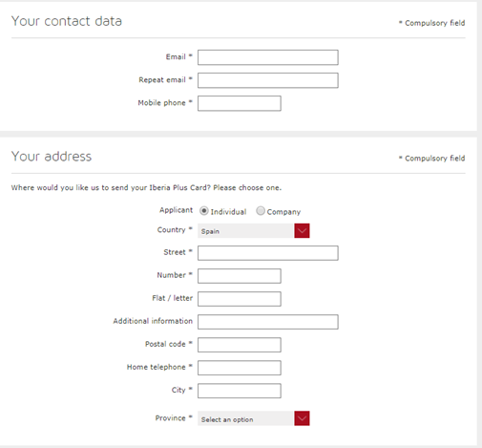This screenshot has height=448, width=482.
Task: Select the Flat / letter field
Action: (240, 299)
